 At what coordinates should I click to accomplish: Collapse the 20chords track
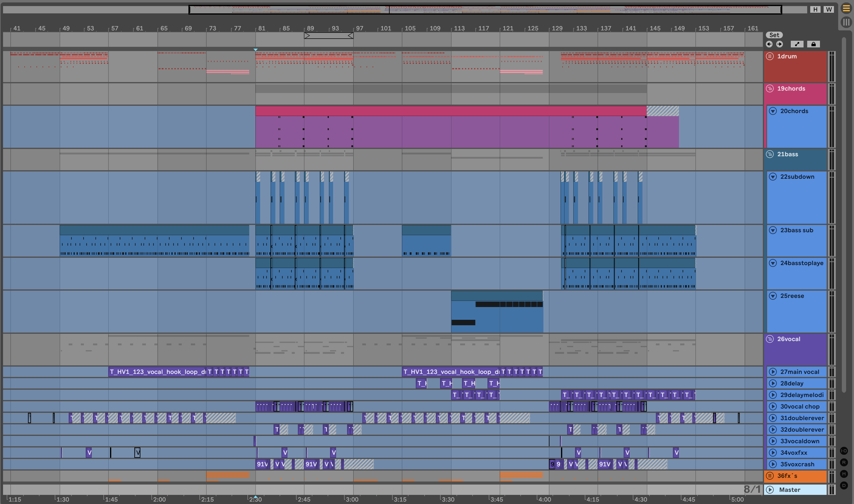[x=773, y=111]
